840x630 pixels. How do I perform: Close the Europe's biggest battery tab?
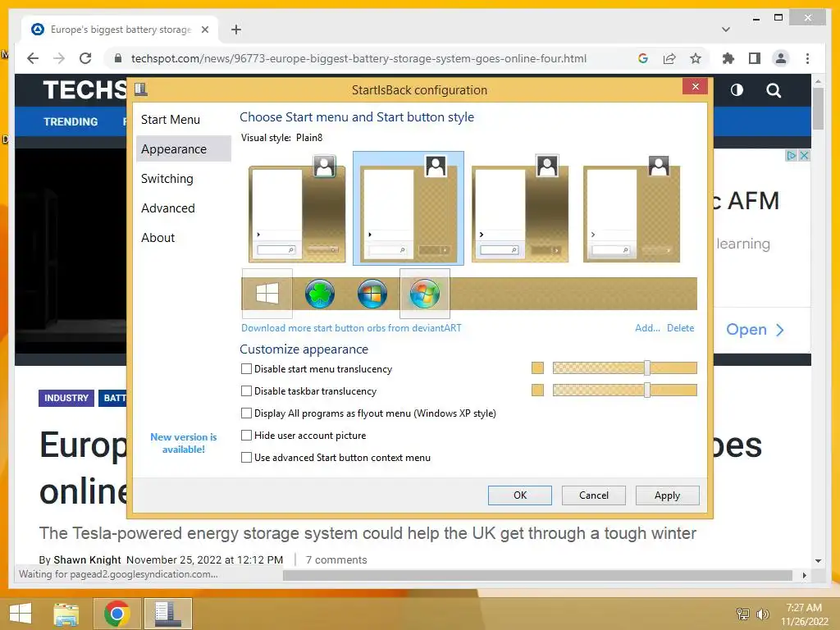204,30
